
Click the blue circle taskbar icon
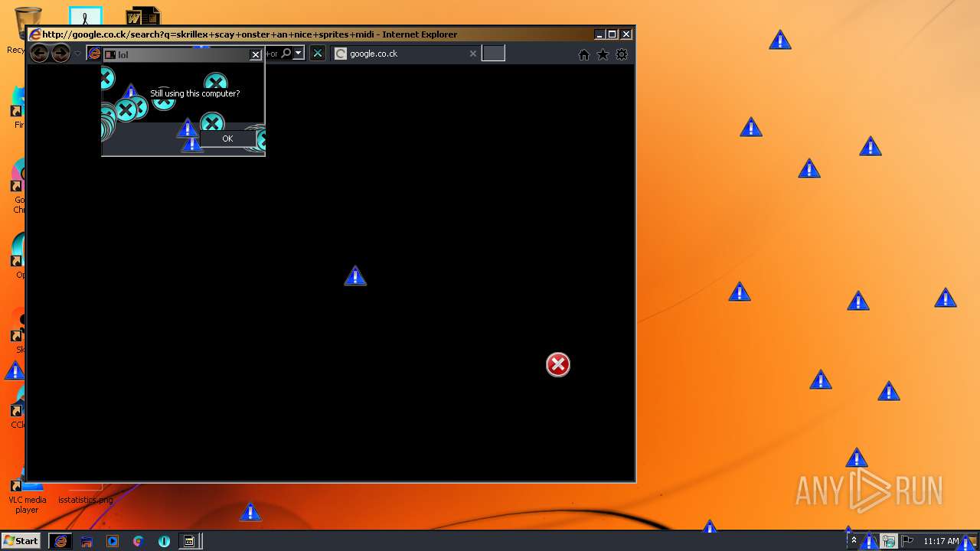[164, 541]
